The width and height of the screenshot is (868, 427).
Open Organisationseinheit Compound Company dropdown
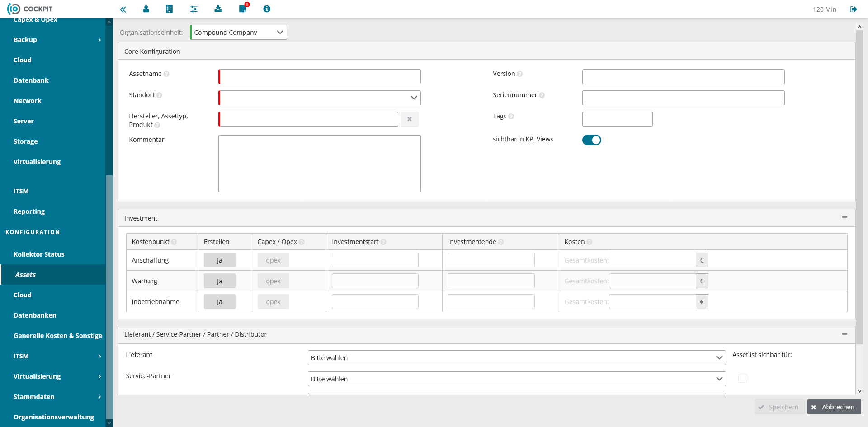238,33
